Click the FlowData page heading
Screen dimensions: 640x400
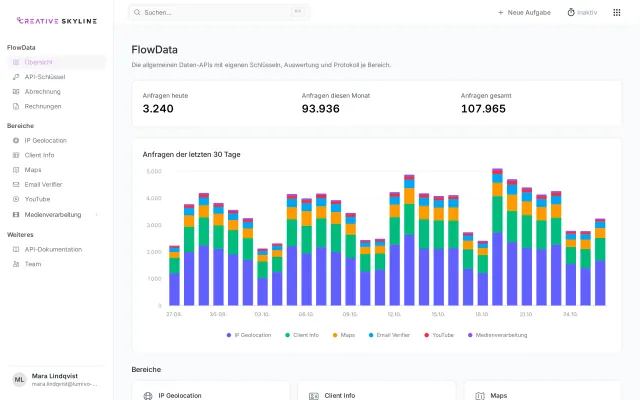pyautogui.click(x=154, y=50)
